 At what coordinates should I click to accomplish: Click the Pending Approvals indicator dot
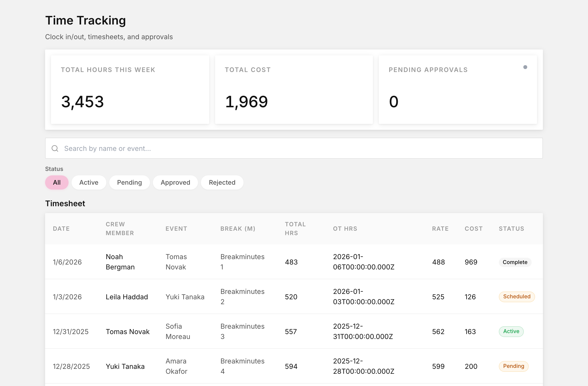click(525, 67)
